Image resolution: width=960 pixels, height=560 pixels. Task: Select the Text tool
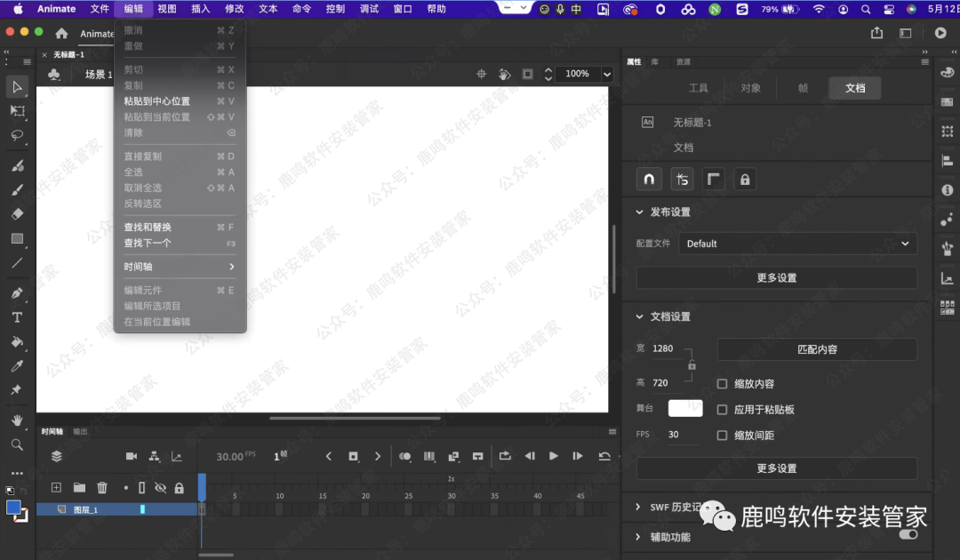click(17, 317)
